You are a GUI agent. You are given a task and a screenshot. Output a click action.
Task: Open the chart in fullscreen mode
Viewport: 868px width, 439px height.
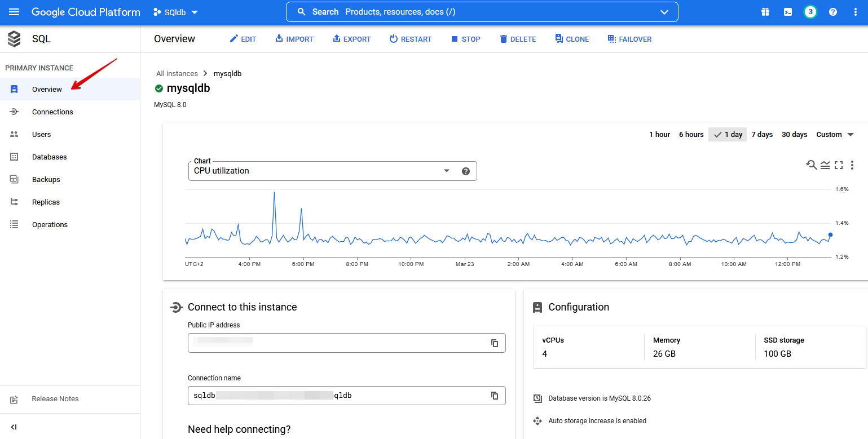[x=839, y=165]
